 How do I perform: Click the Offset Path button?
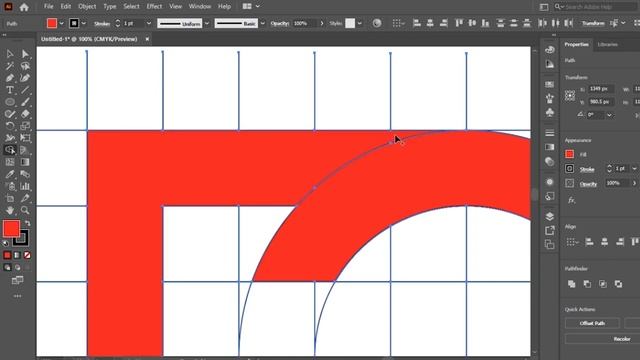point(592,323)
